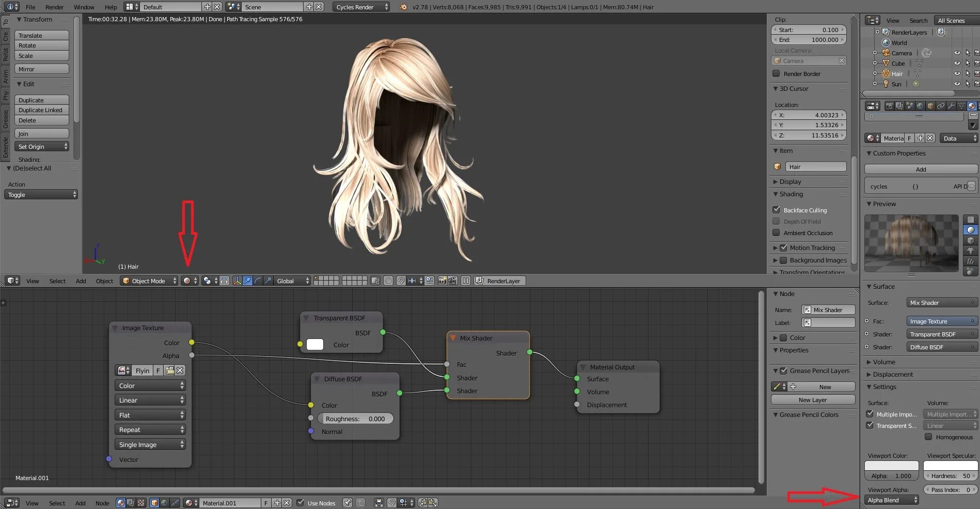Open the Object Mode dropdown

149,281
